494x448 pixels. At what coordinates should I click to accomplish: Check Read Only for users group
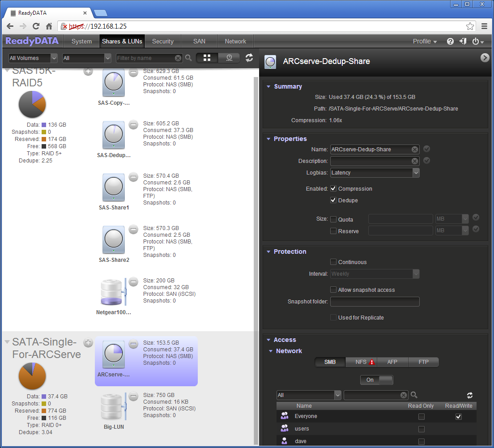point(421,429)
